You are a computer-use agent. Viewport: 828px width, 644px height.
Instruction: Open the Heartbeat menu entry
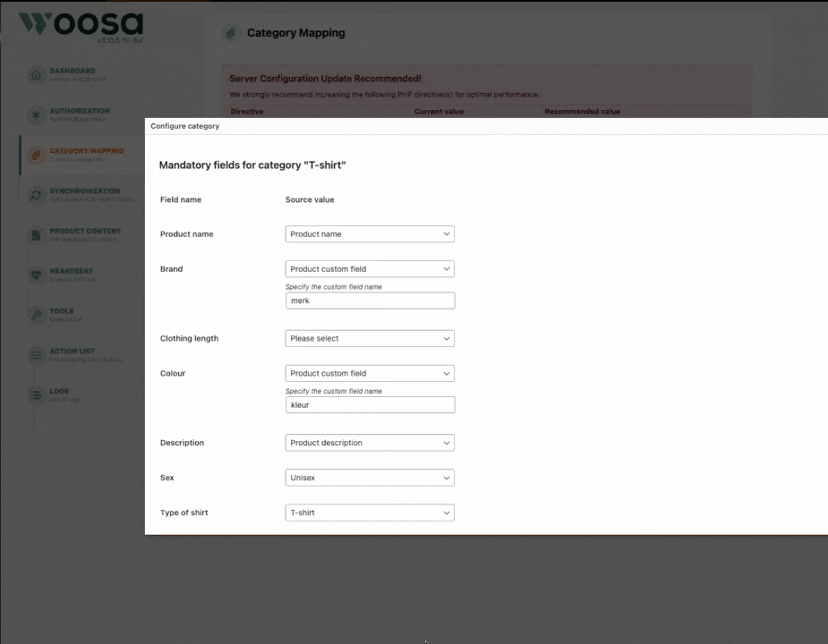point(71,271)
